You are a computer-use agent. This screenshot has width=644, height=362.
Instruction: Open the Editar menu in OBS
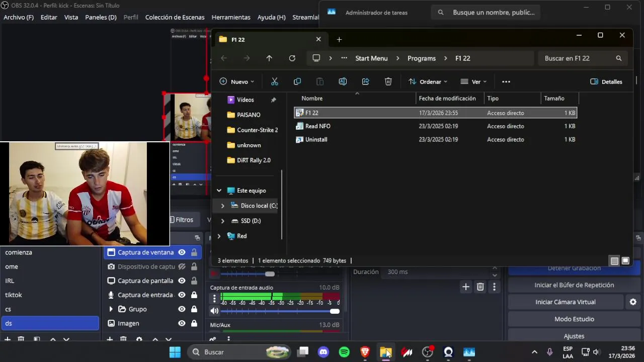click(x=49, y=17)
